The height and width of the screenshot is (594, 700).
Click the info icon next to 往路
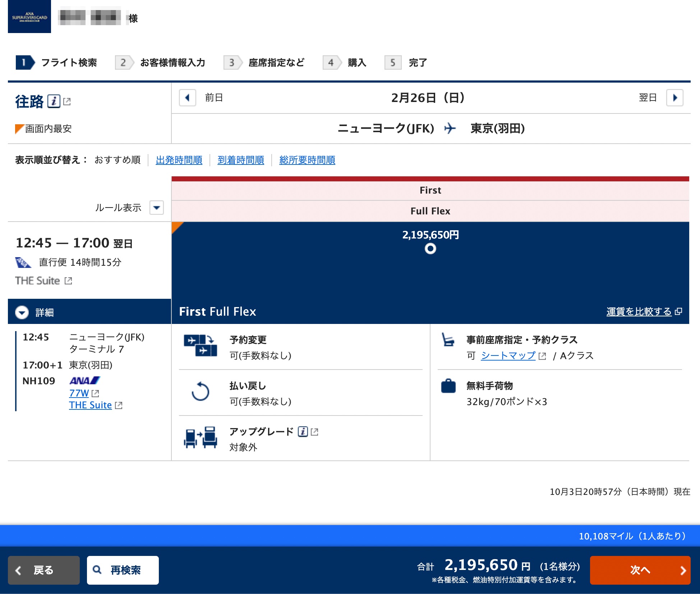(x=54, y=101)
